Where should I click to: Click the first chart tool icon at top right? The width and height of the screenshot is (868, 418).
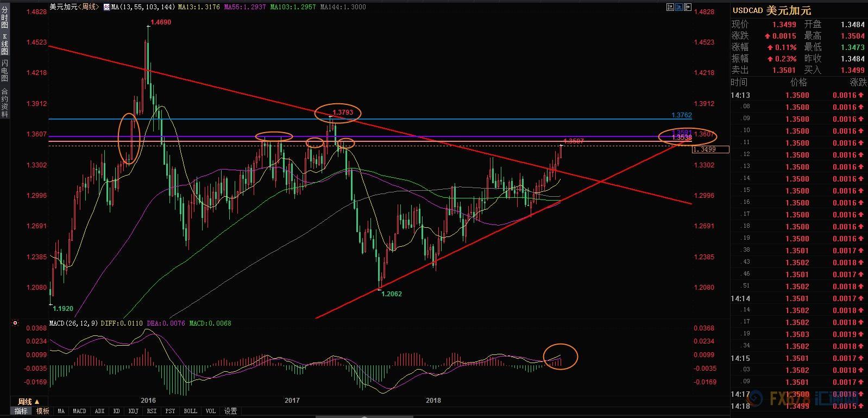tap(670, 7)
